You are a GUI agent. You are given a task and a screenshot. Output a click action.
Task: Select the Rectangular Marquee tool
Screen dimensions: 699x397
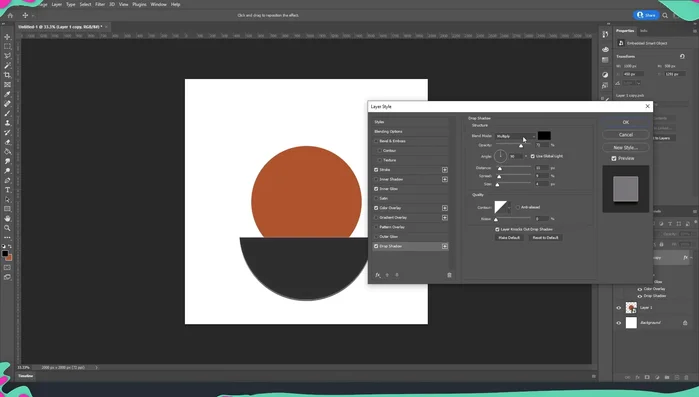point(7,46)
